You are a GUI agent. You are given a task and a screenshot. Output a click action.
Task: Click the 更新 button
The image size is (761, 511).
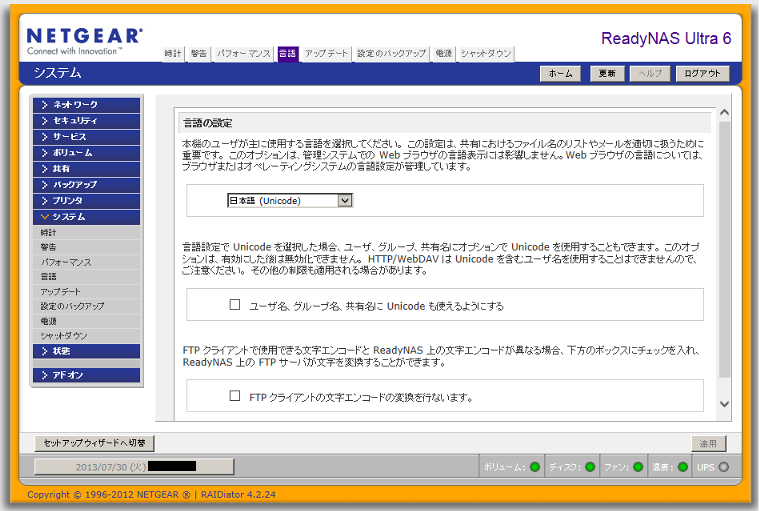tap(607, 74)
